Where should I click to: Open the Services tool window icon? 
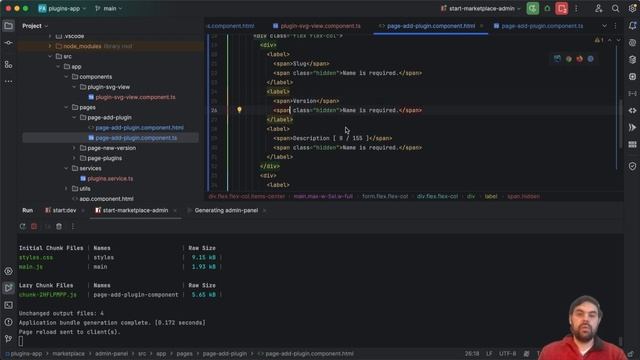point(8,271)
